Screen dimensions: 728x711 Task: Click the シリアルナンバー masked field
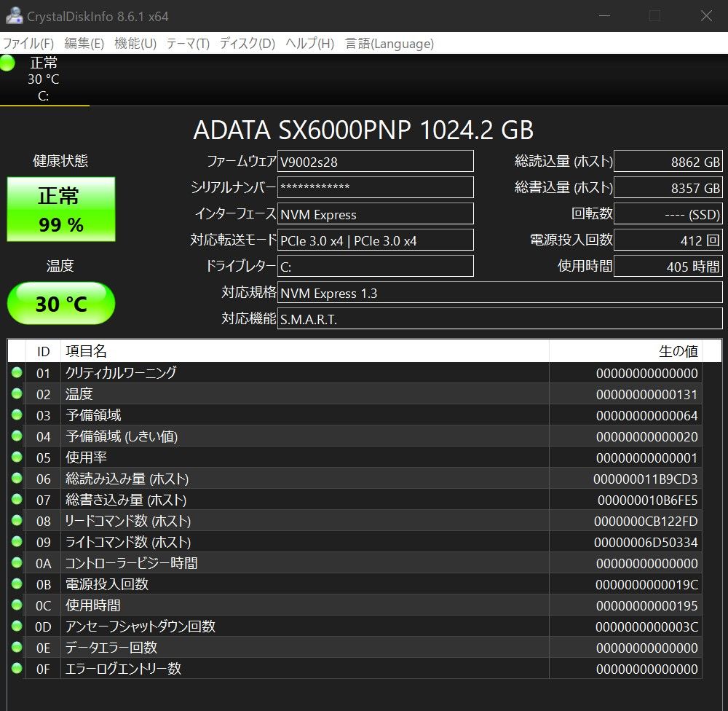click(x=375, y=188)
